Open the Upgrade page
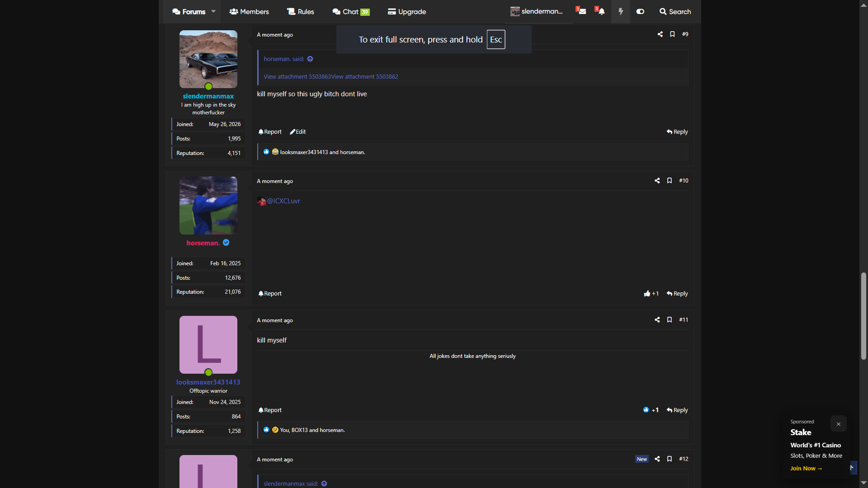 [407, 12]
